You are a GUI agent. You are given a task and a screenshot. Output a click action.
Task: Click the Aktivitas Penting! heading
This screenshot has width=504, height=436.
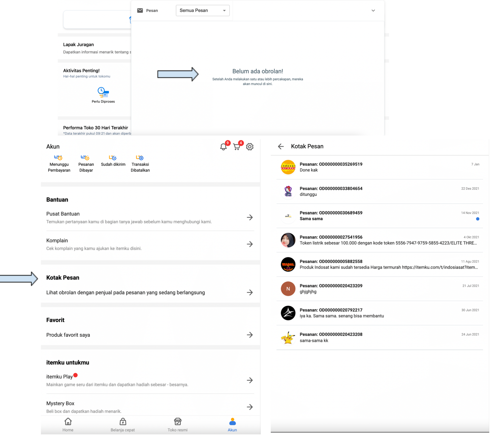click(x=81, y=71)
